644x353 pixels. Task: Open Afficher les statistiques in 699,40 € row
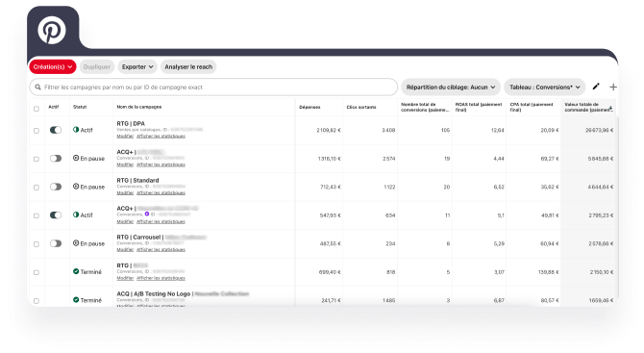(161, 278)
